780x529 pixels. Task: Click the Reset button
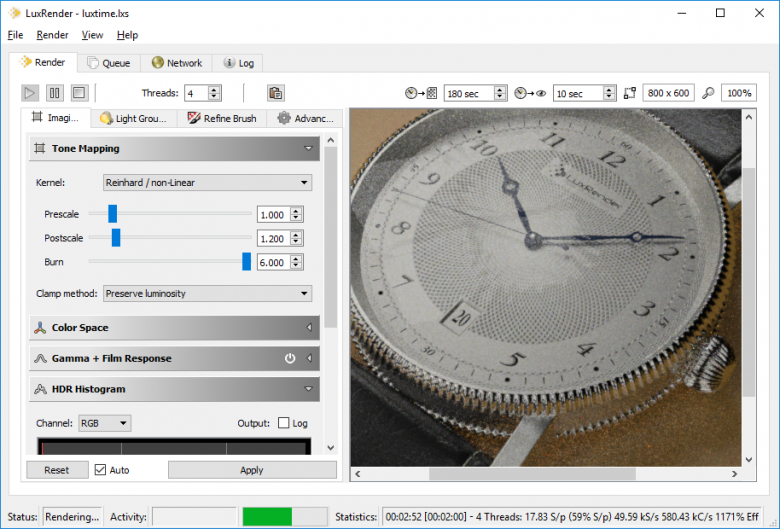coord(57,470)
